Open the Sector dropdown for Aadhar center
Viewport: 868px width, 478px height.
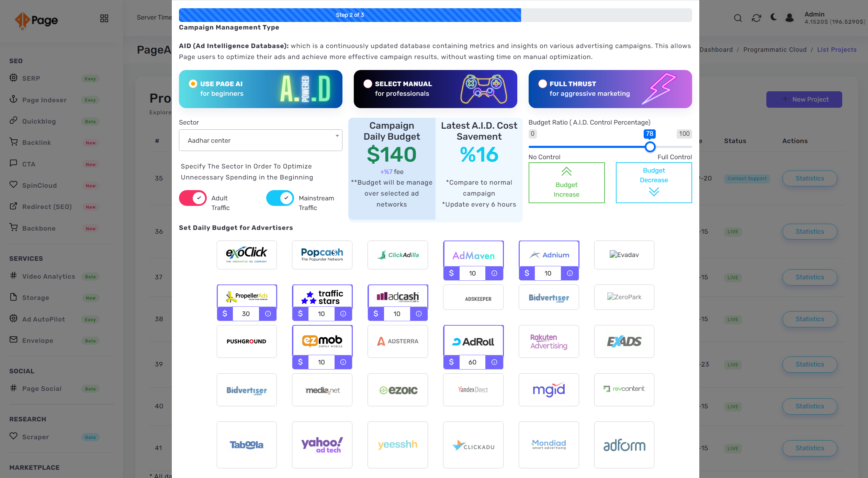click(260, 140)
